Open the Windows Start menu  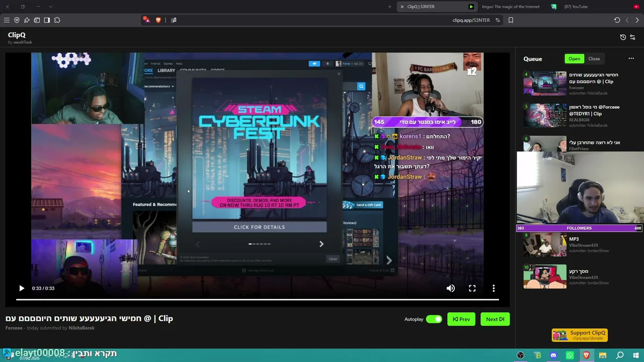636,355
